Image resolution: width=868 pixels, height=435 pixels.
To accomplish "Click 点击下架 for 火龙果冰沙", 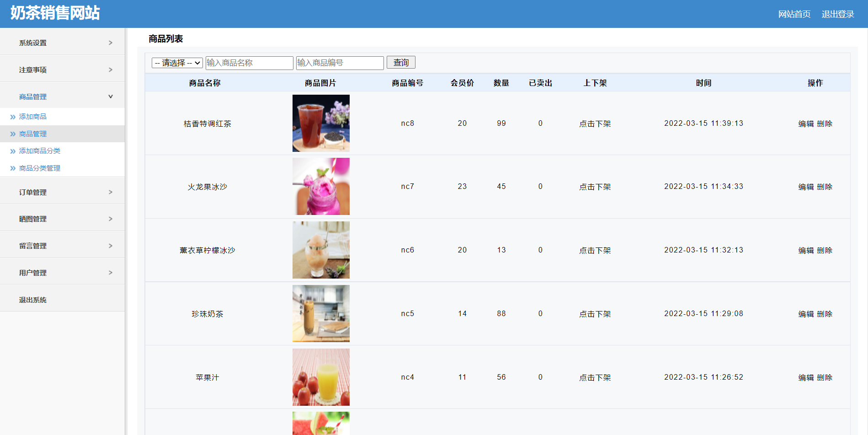I will coord(595,187).
